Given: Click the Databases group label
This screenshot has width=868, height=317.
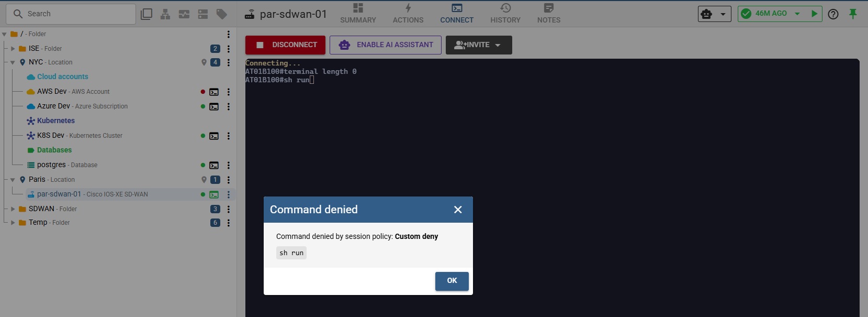Looking at the screenshot, I should (x=54, y=150).
